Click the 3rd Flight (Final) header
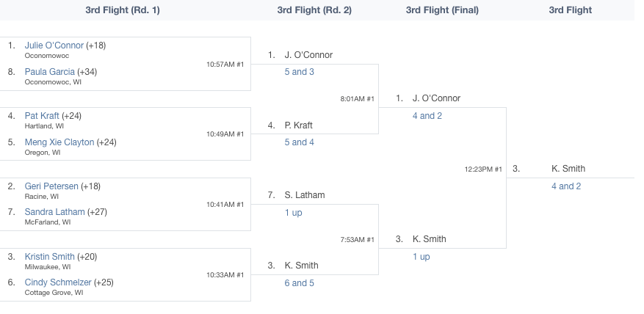Viewport: 644px width, 314px height. [x=442, y=10]
